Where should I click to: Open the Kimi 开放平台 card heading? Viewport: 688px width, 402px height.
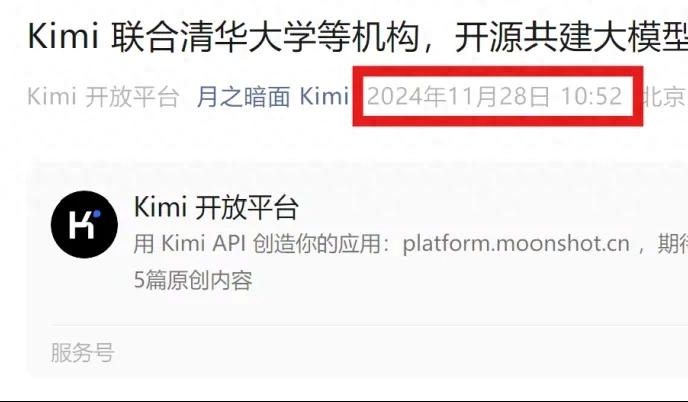coord(216,207)
